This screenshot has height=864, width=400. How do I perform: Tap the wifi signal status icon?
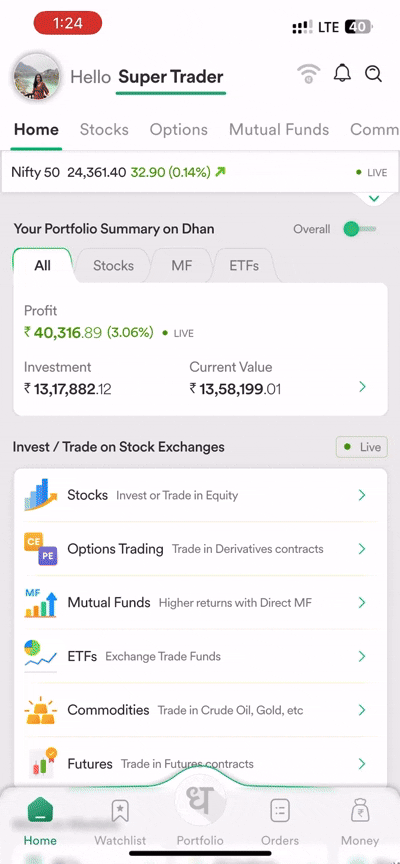point(309,74)
